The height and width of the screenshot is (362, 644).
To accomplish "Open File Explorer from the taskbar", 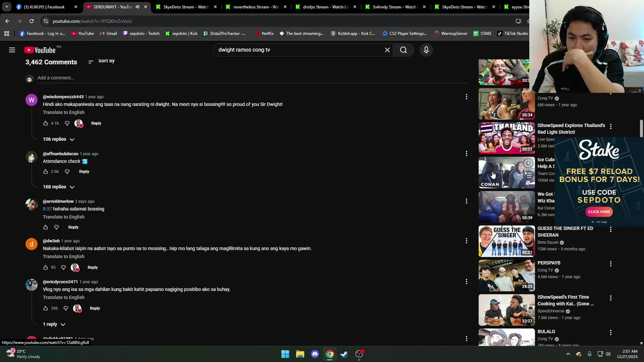I will 300,354.
